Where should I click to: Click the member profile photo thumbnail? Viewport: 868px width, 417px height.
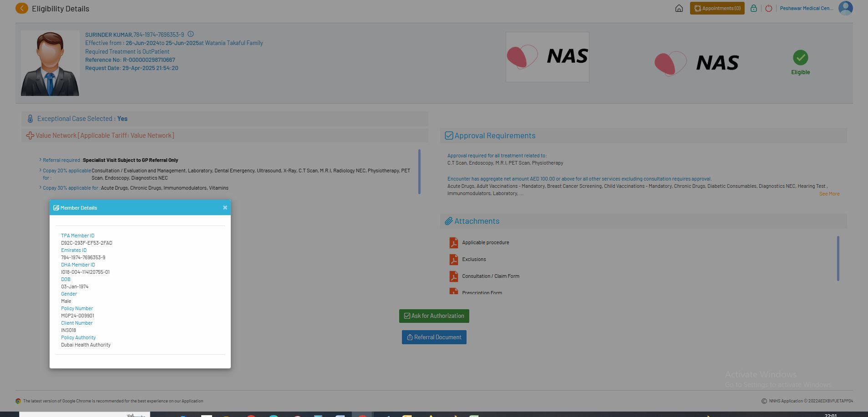point(50,63)
